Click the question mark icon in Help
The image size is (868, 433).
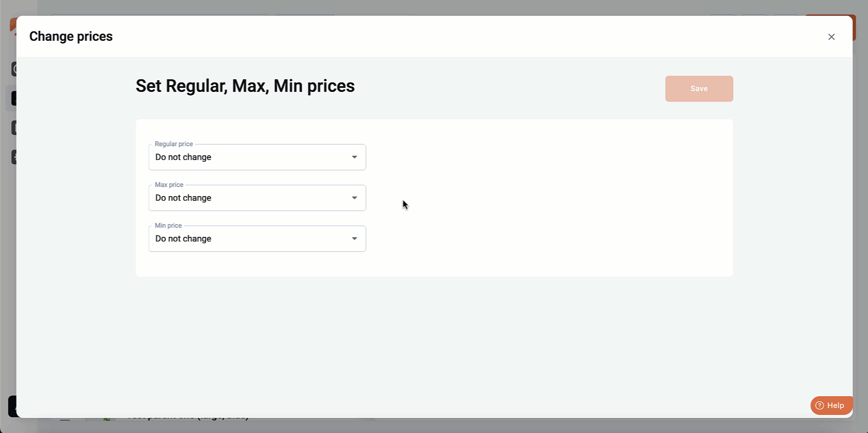coord(820,405)
